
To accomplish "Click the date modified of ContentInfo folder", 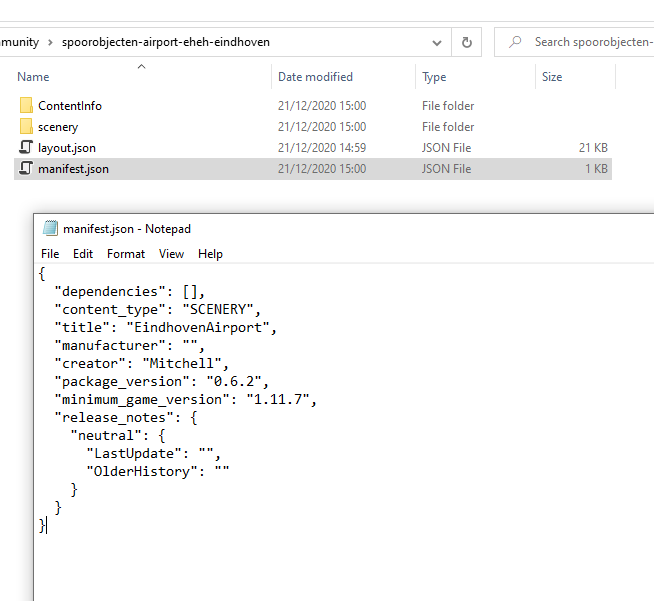I will click(x=322, y=106).
